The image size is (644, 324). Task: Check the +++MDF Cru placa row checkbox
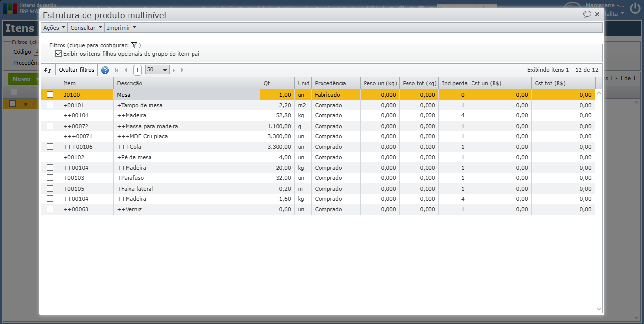pos(50,136)
